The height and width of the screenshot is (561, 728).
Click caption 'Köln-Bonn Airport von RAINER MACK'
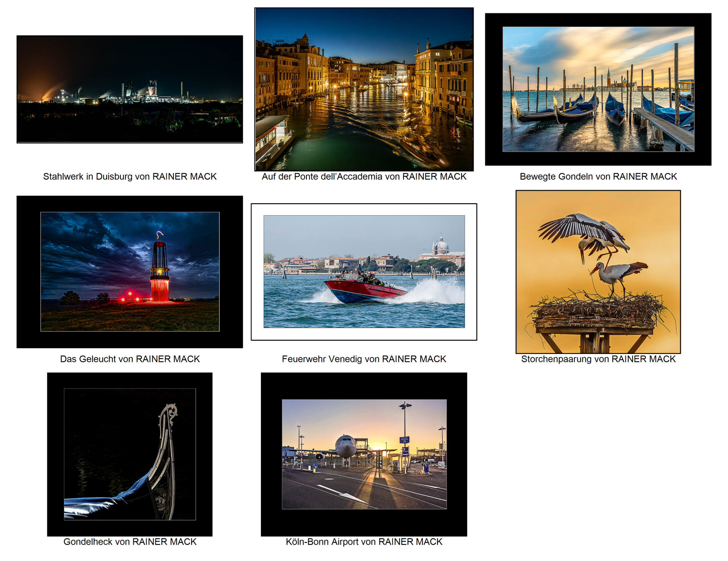click(x=364, y=541)
